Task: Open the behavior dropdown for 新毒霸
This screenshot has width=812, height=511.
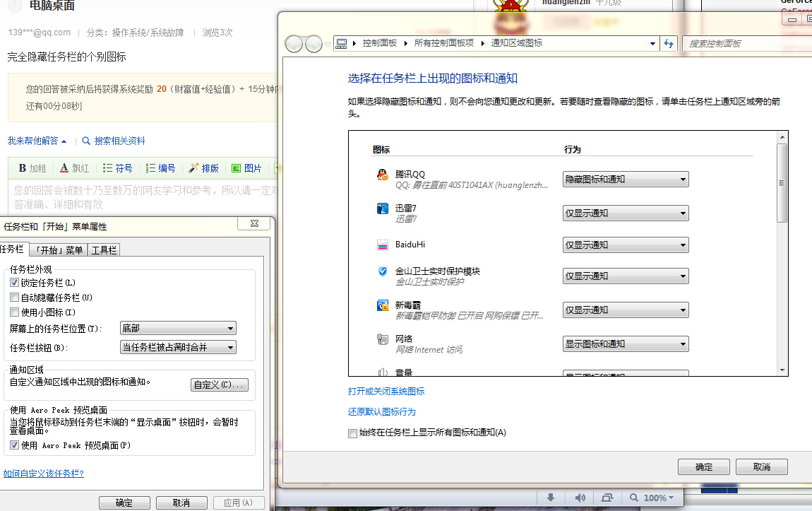Action: pos(626,310)
